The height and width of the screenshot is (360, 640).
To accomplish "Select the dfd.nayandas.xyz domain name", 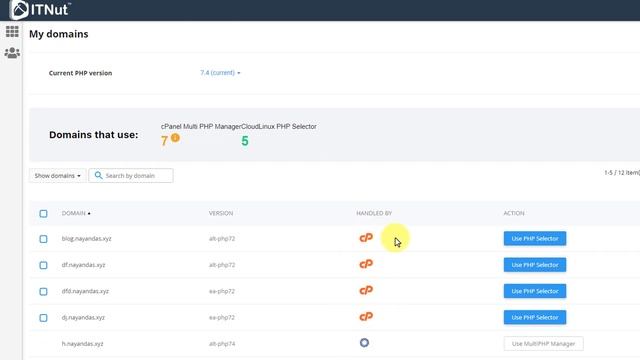I will click(85, 291).
